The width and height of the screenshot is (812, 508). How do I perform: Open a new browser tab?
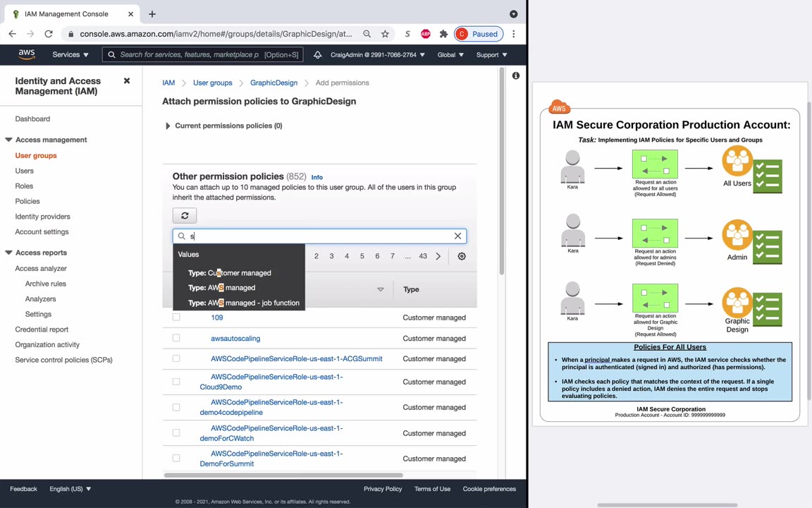(152, 14)
